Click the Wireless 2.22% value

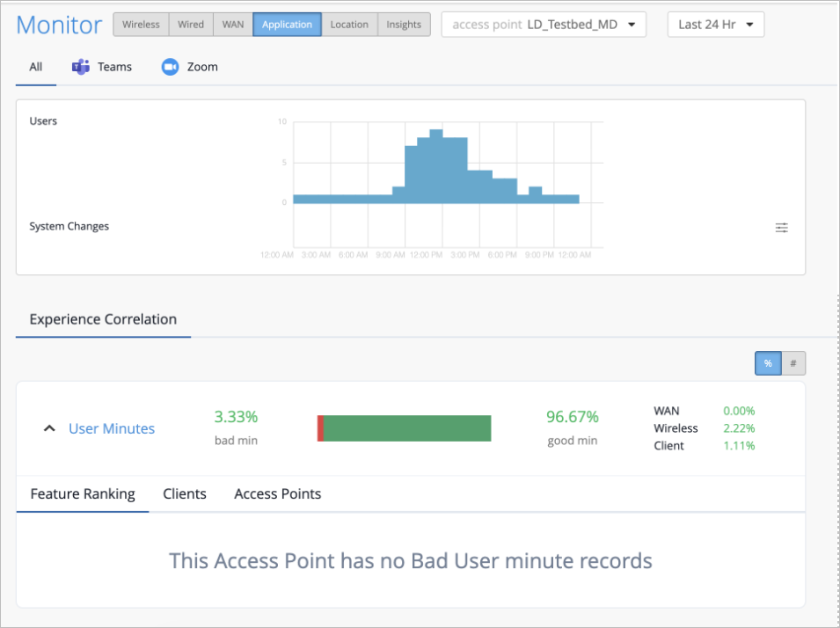pos(739,428)
